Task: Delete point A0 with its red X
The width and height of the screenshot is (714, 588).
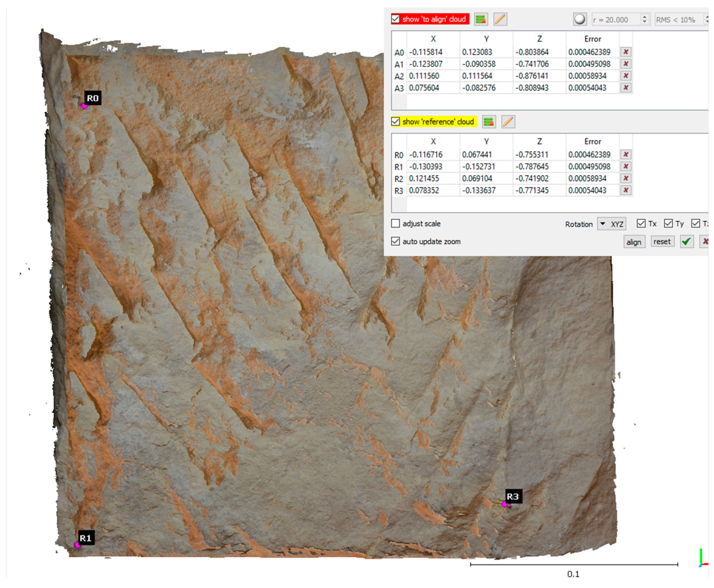Action: (626, 52)
